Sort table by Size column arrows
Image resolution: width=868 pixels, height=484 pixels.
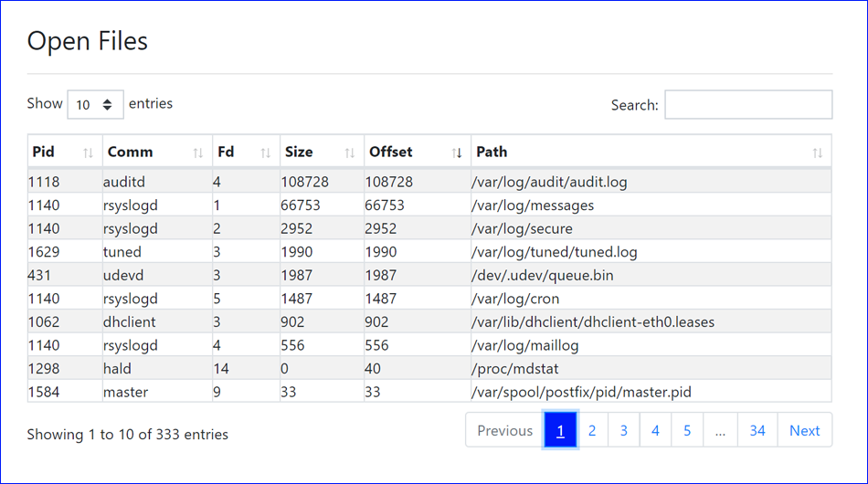click(x=349, y=153)
